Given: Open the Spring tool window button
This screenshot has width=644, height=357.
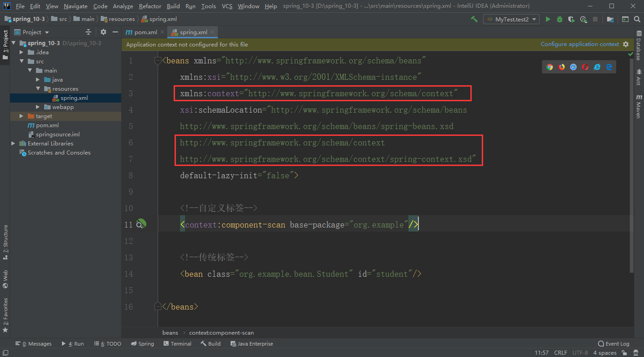Looking at the screenshot, I should pyautogui.click(x=143, y=344).
